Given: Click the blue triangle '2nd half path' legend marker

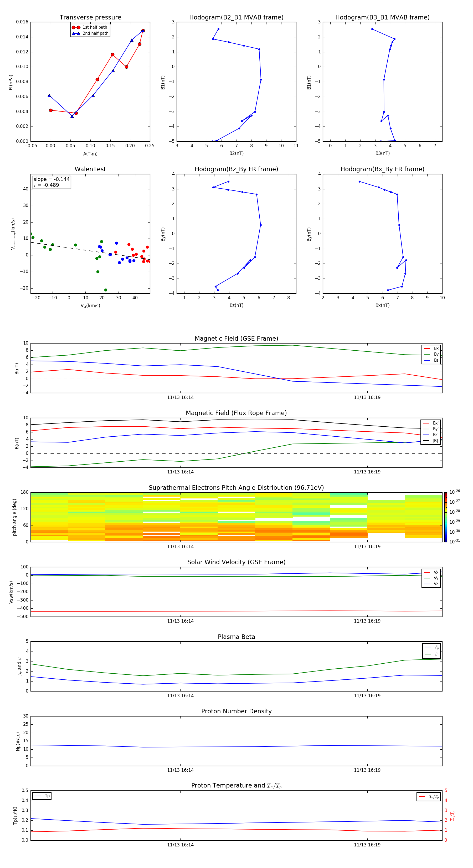Looking at the screenshot, I should tap(76, 33).
